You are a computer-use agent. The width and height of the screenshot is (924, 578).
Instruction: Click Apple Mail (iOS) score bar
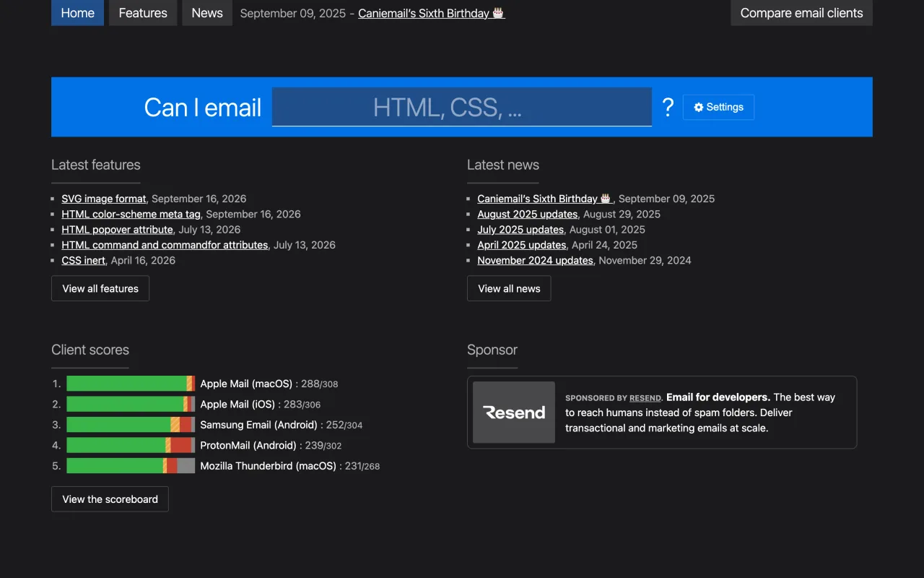click(131, 404)
